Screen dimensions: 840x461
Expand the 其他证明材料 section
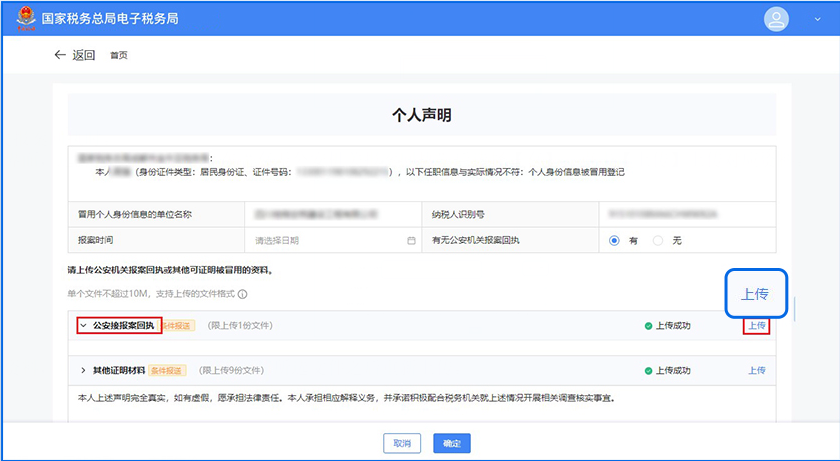tap(82, 370)
